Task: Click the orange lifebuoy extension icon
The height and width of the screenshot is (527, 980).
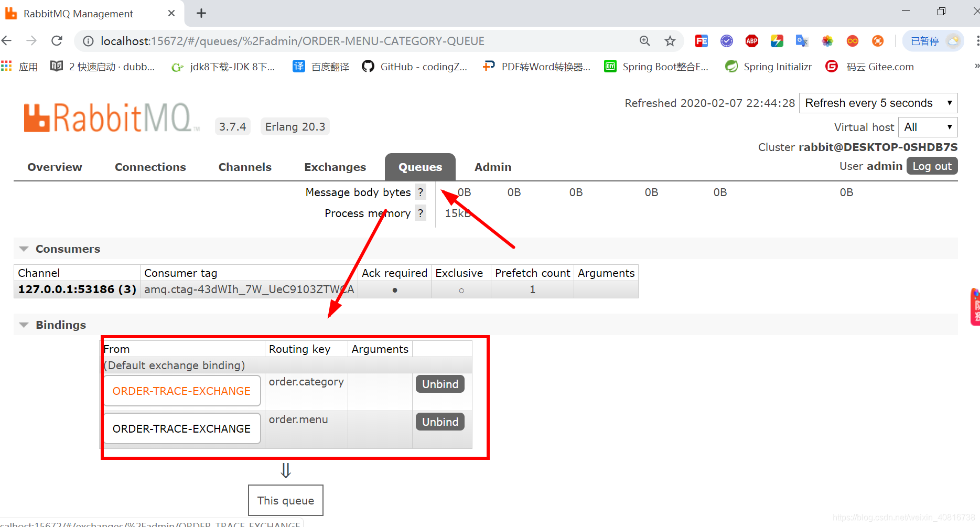Action: coord(877,41)
